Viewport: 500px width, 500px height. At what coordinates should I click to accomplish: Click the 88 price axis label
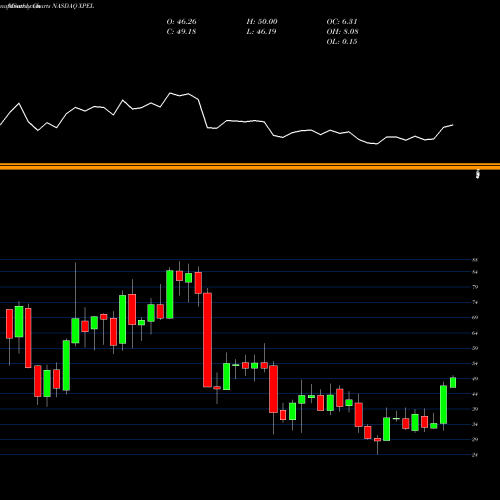click(475, 260)
